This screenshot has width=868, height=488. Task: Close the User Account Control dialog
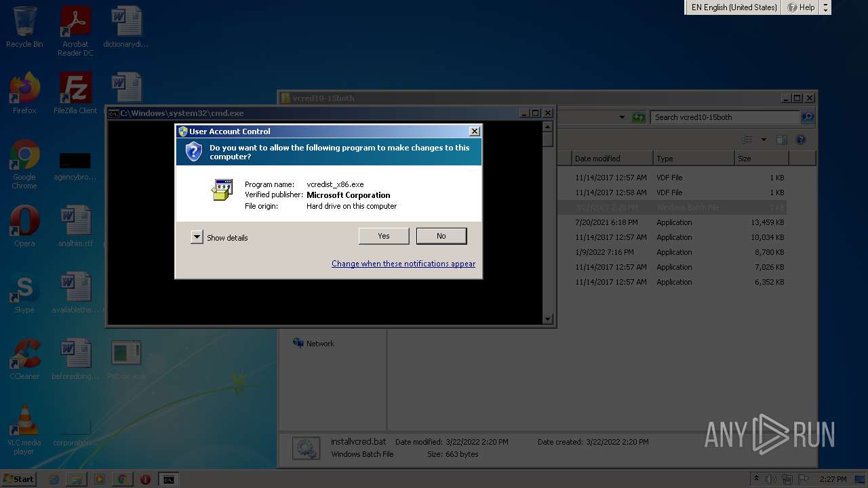point(475,131)
